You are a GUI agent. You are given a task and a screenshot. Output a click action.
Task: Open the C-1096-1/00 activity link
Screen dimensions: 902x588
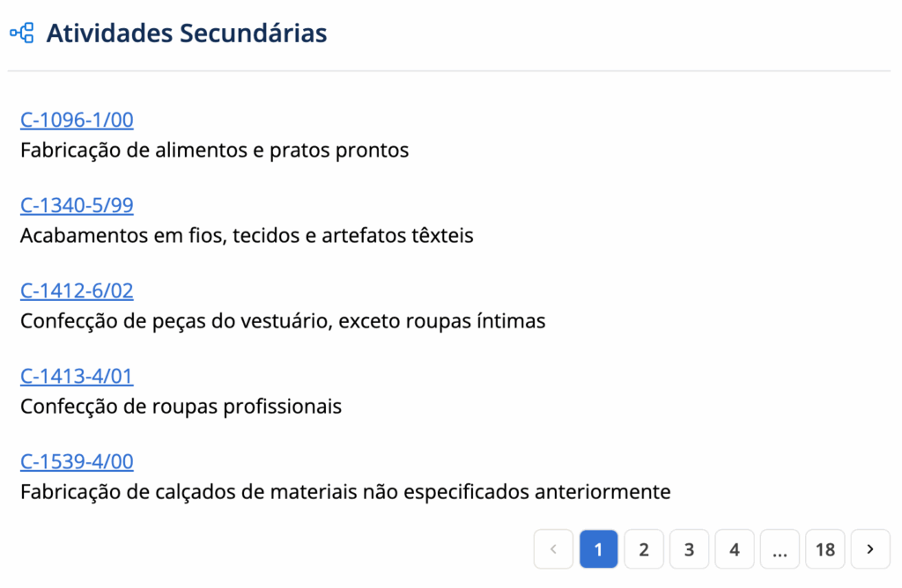coord(77,120)
